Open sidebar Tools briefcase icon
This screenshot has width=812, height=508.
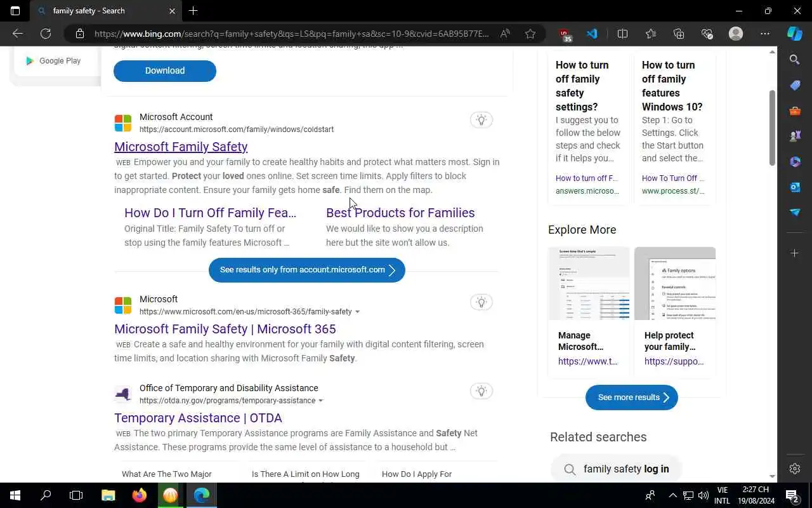(795, 111)
